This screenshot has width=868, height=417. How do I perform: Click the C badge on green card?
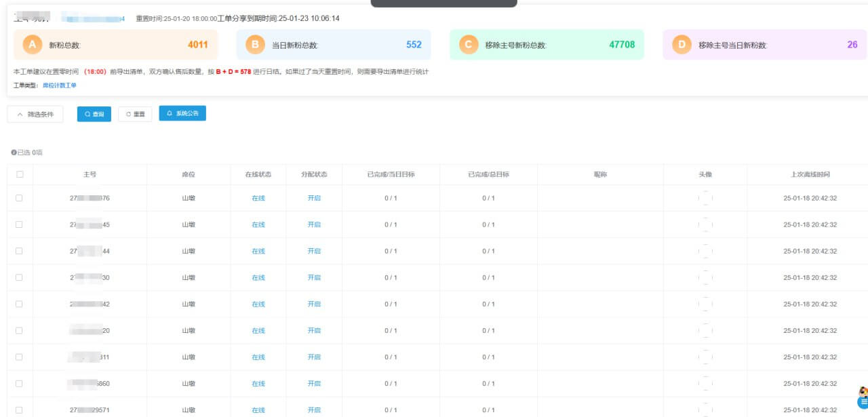click(468, 45)
